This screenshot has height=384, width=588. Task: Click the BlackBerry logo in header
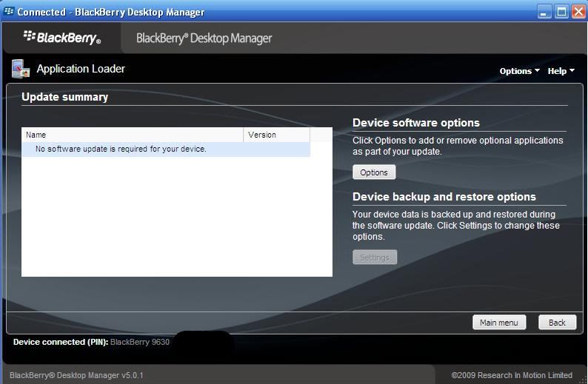click(62, 38)
